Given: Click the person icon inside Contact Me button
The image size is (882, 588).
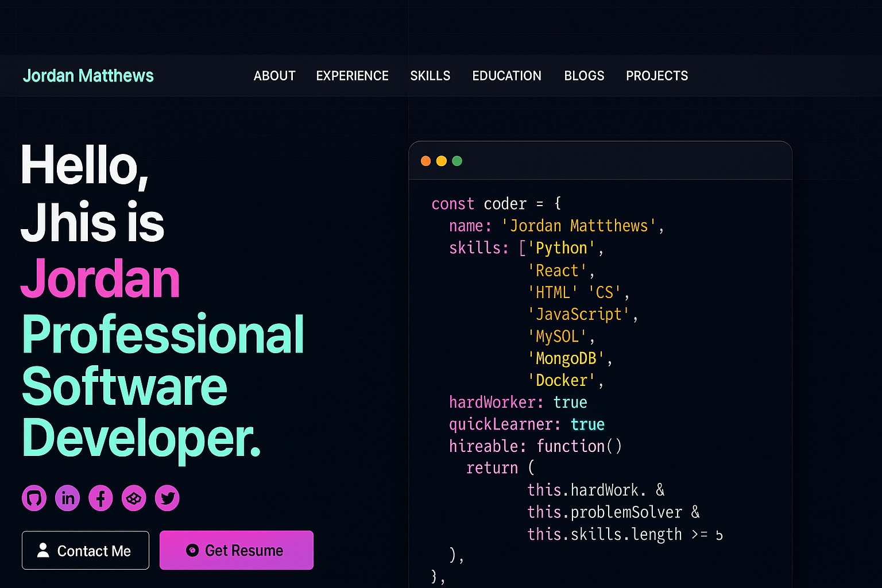Looking at the screenshot, I should tap(42, 550).
